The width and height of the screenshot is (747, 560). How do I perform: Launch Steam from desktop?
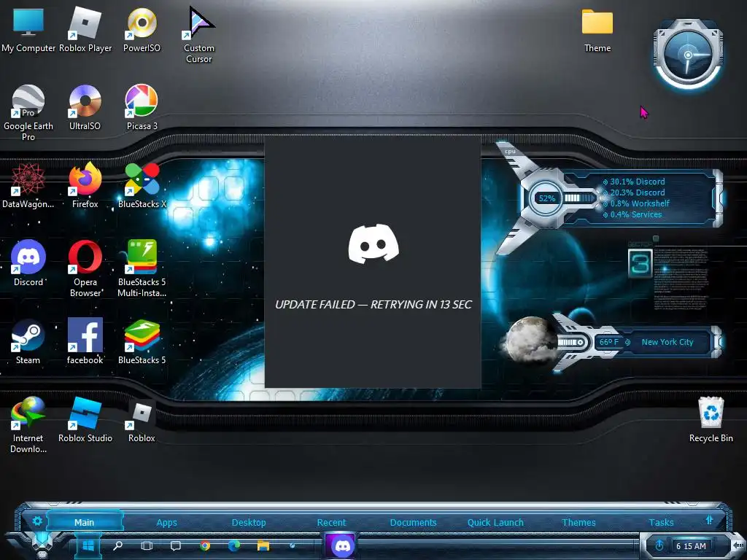(x=28, y=343)
